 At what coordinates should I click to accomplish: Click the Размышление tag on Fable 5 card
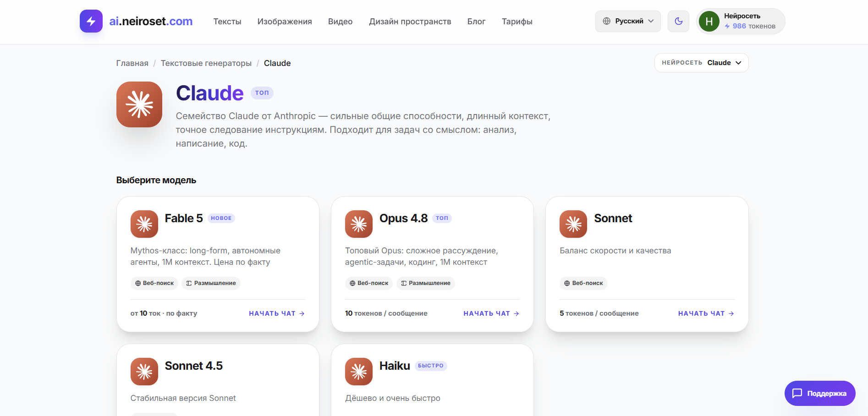(211, 283)
